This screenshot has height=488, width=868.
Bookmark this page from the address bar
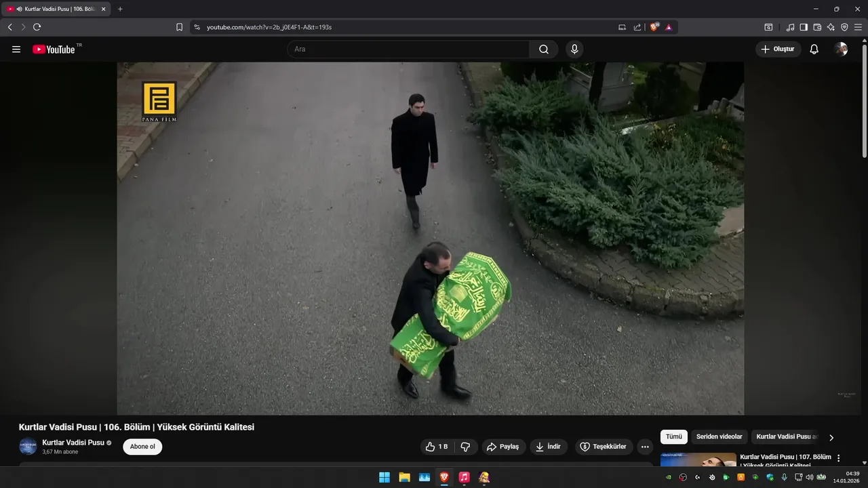tap(179, 27)
